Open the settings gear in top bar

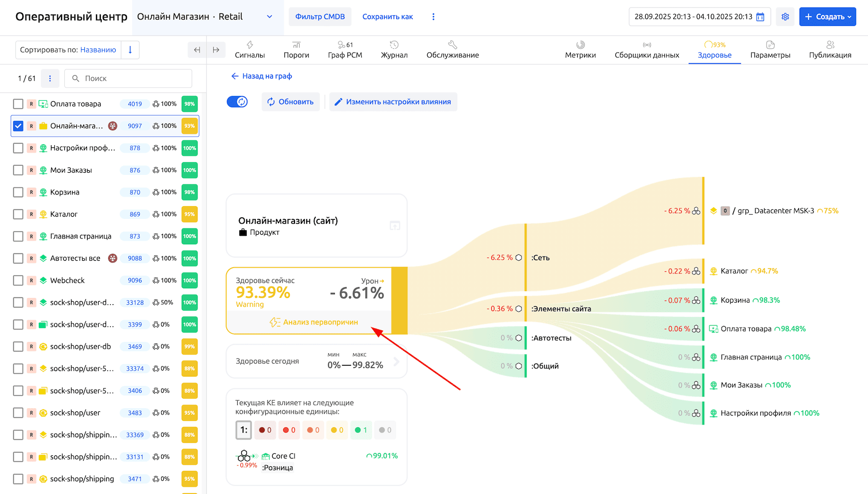785,17
